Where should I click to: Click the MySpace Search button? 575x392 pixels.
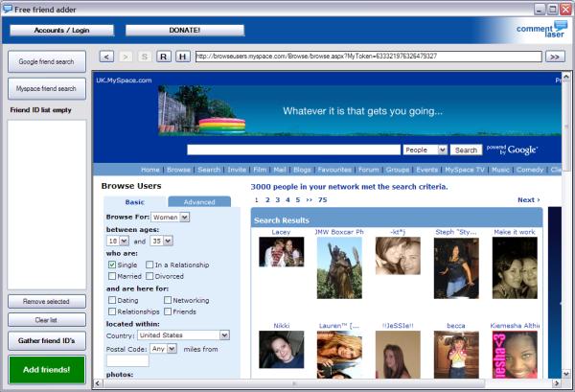(466, 150)
